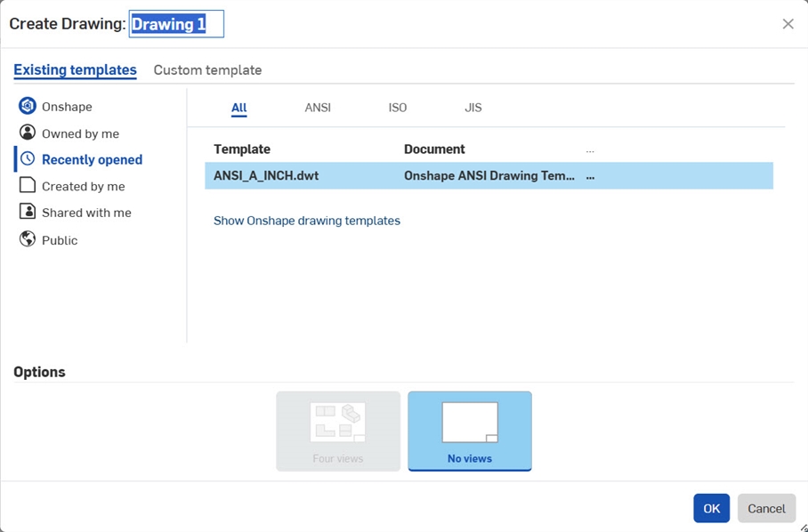
Task: Switch to the ISO tab
Action: (397, 107)
